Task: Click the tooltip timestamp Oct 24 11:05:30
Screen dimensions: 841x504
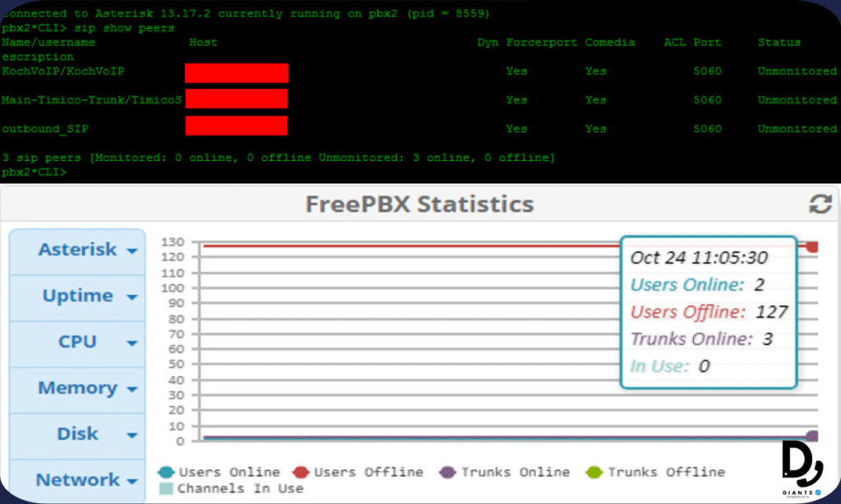Action: click(x=699, y=258)
